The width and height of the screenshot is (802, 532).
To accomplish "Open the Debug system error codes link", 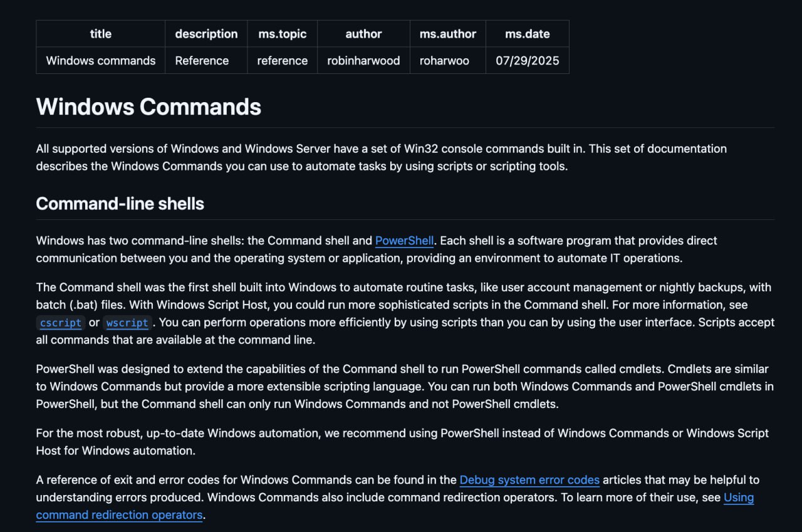I will pos(529,480).
